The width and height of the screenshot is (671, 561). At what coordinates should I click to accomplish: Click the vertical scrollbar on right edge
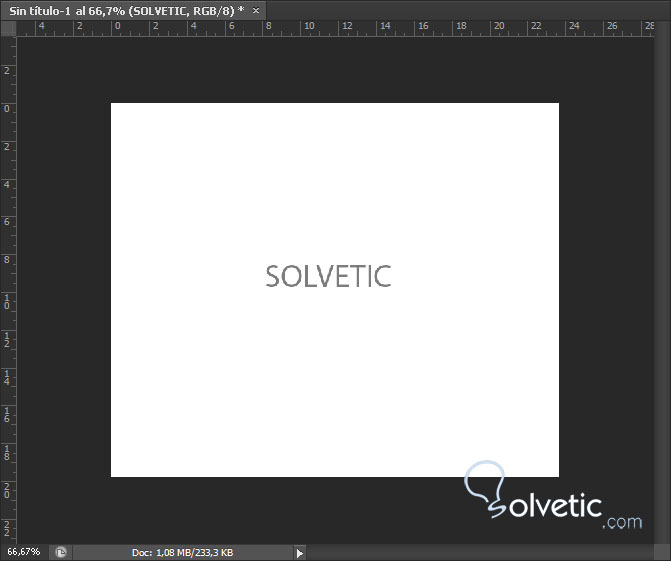[x=662, y=282]
